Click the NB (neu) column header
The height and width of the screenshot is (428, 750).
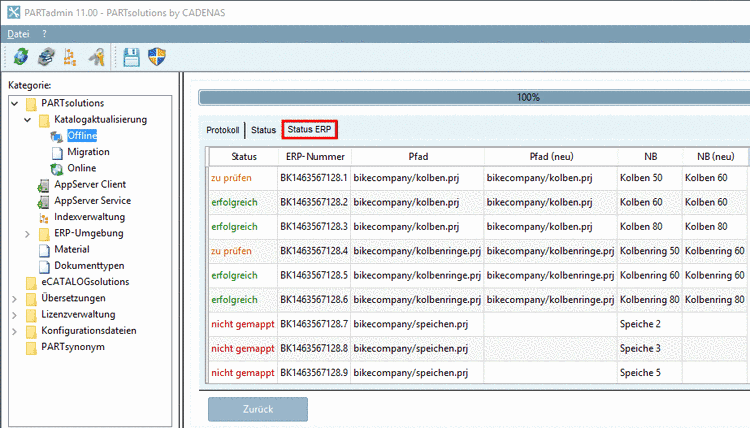[716, 156]
